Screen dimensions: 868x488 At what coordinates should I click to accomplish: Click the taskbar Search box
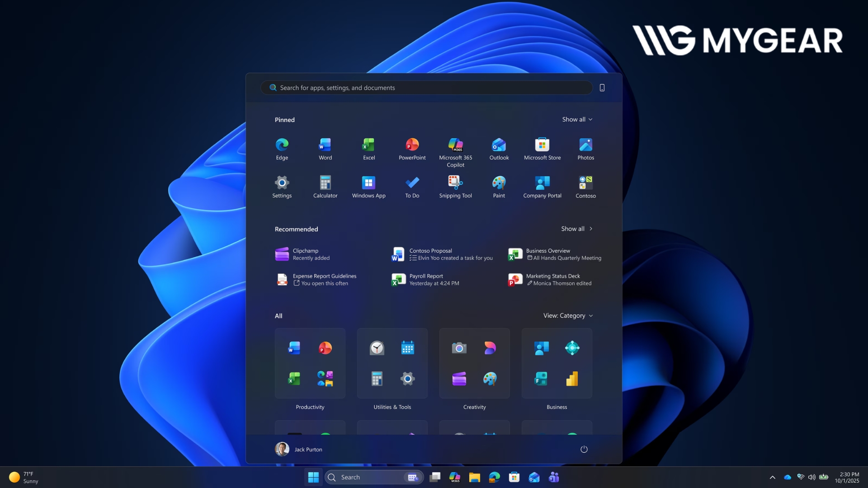pos(374,477)
